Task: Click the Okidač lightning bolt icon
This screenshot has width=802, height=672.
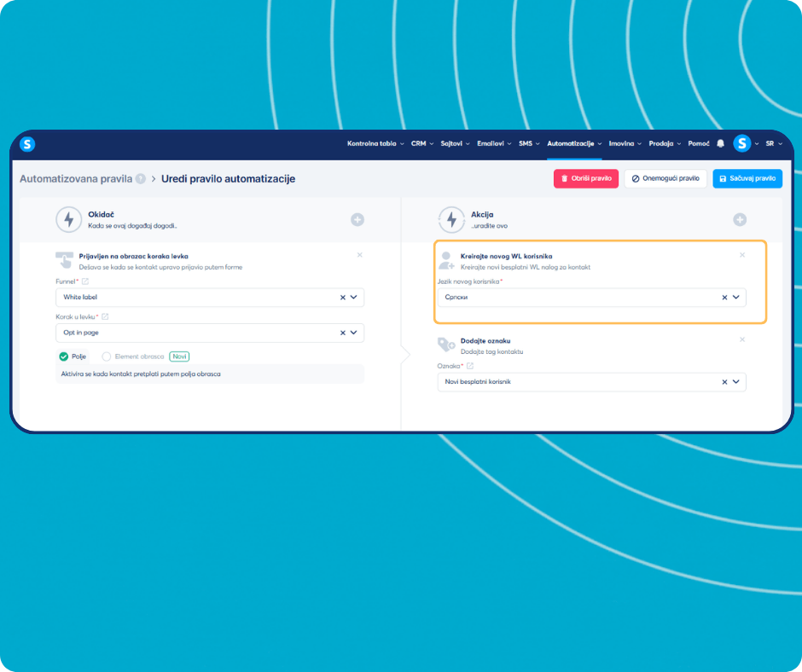Action: click(x=68, y=219)
